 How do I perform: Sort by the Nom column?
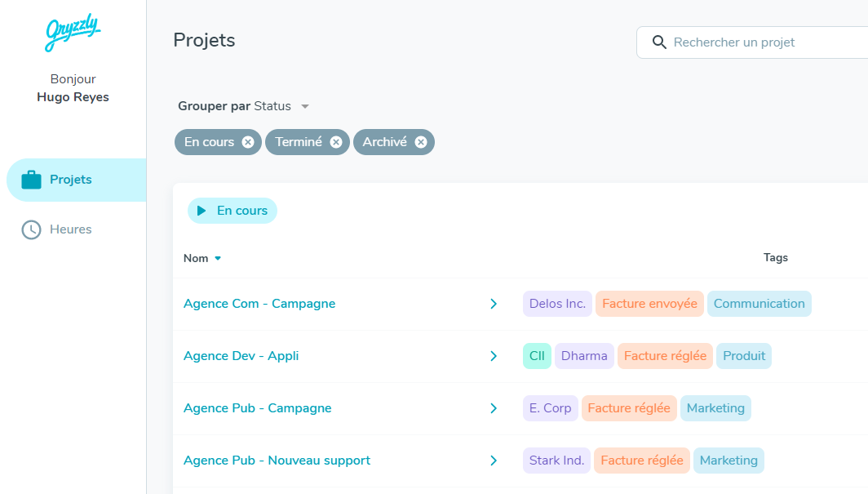point(202,258)
